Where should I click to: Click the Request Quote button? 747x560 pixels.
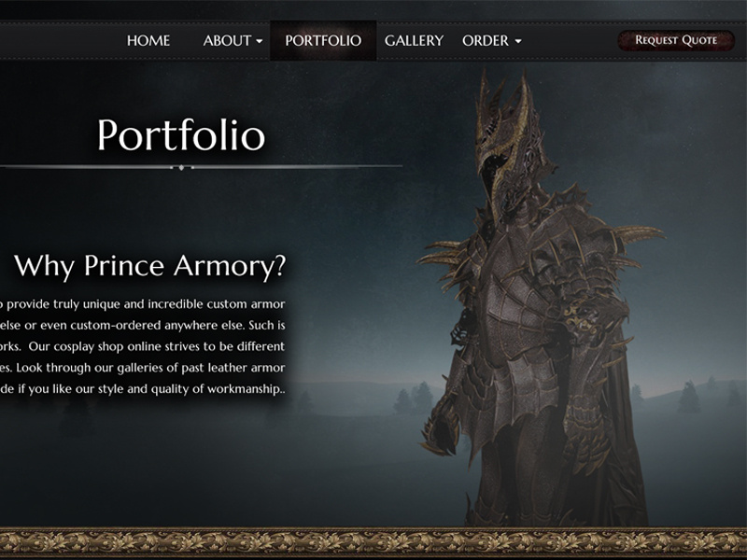[676, 40]
